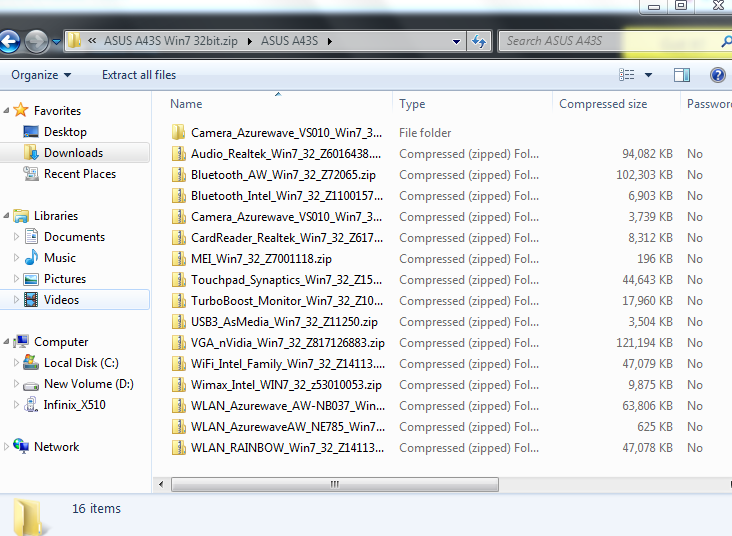732x536 pixels.
Task: Open Infinix_X510 device
Action: pyautogui.click(x=75, y=405)
